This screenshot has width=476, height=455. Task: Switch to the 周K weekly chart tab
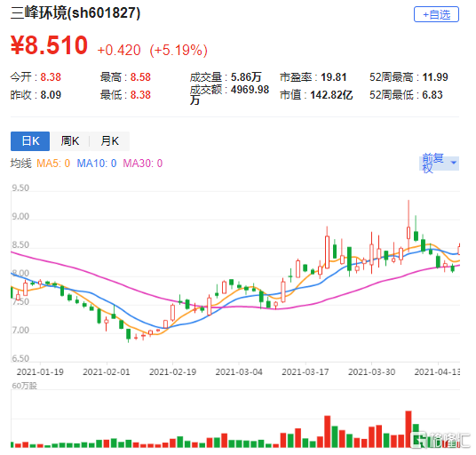click(70, 141)
